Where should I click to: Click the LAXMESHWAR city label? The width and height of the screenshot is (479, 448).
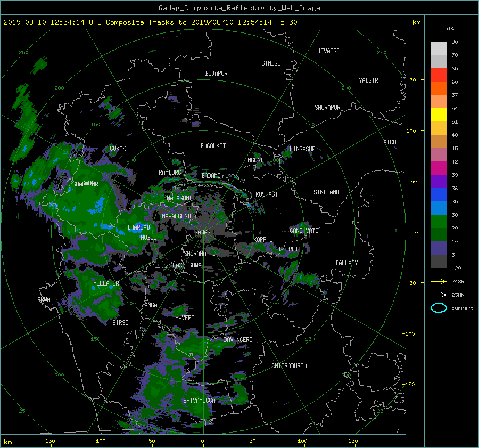[188, 265]
